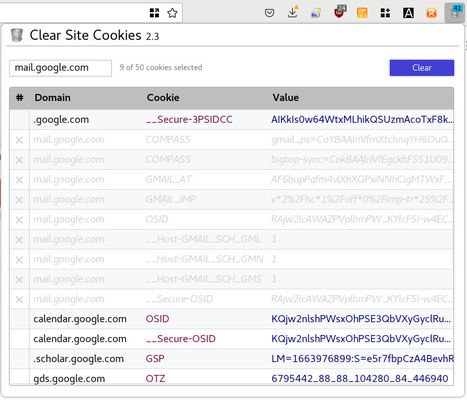This screenshot has height=400, width=467.
Task: Click the calendar.google.com __Secure-OSID cookie name
Action: coord(181,339)
